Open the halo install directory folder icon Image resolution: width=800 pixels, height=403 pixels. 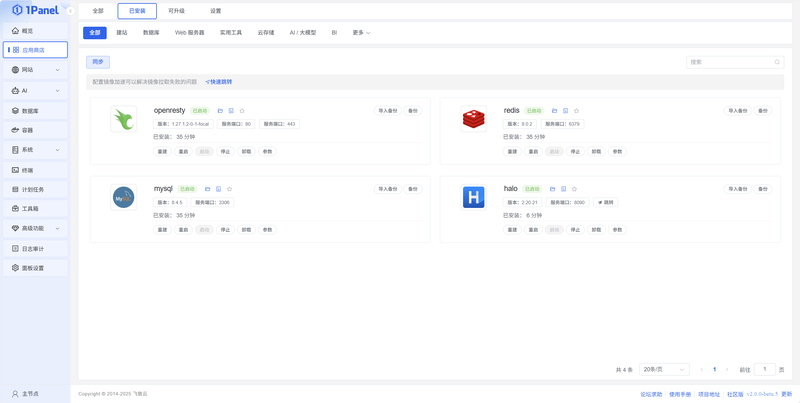552,189
